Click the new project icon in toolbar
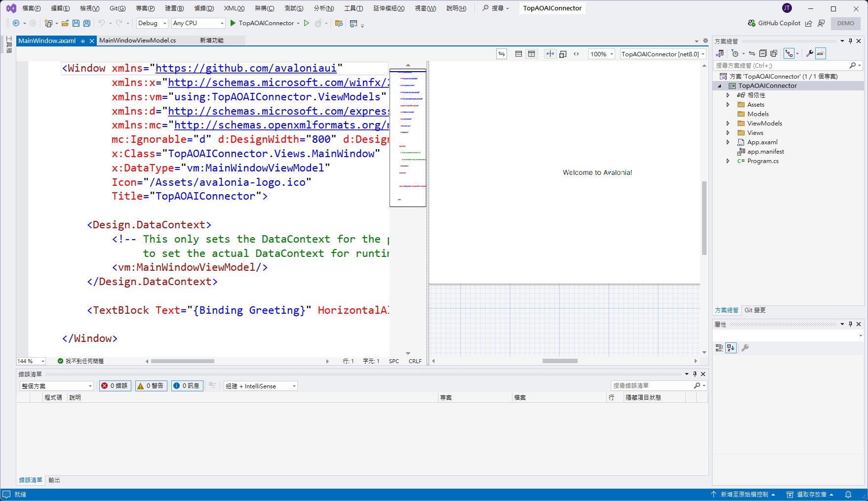Screen dimensions: 868x501 48,23
